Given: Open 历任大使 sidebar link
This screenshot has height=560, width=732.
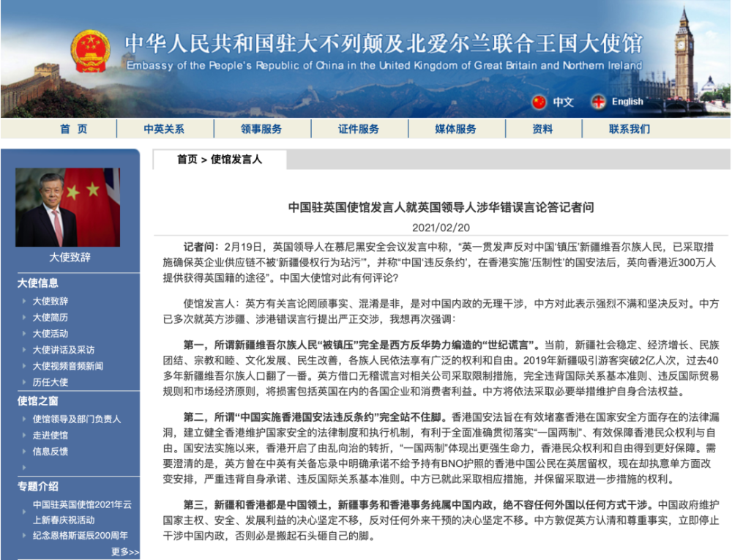Looking at the screenshot, I should (51, 382).
